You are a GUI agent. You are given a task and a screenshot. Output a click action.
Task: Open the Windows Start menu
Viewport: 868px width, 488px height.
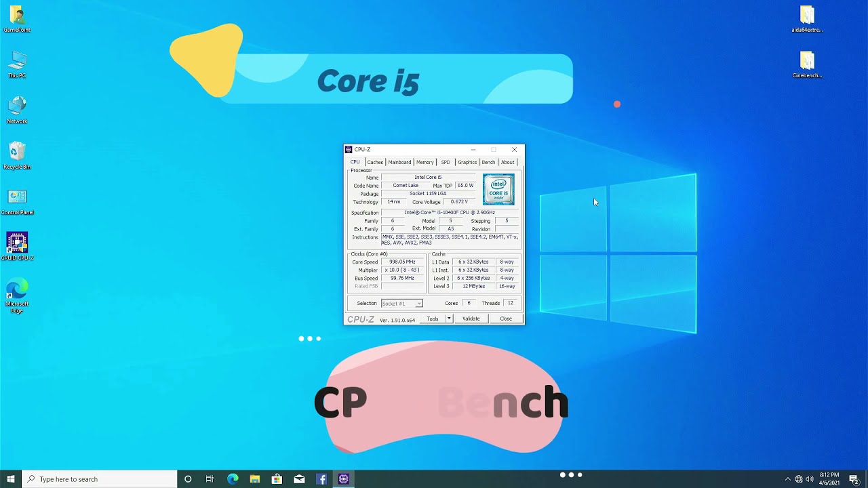coord(11,479)
